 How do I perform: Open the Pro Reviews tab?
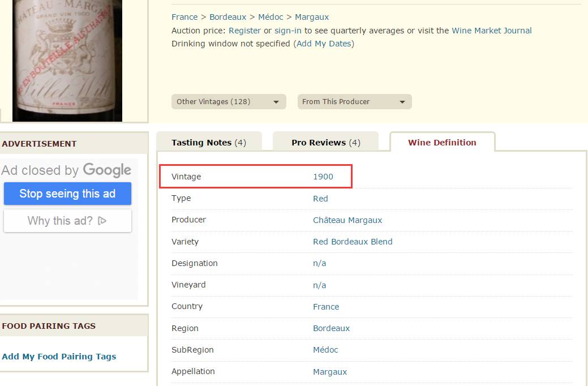(325, 143)
